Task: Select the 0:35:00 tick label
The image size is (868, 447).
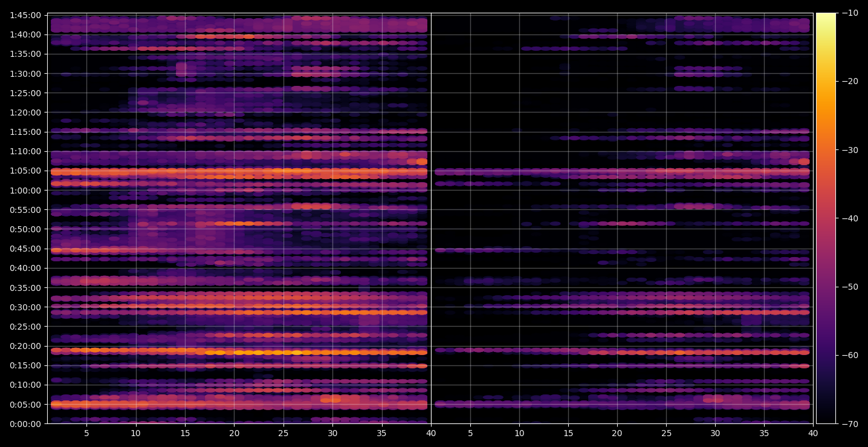Action: (x=25, y=288)
